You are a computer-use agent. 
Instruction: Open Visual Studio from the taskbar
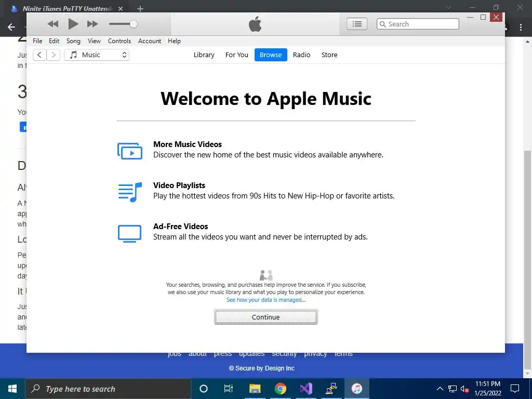[305, 389]
